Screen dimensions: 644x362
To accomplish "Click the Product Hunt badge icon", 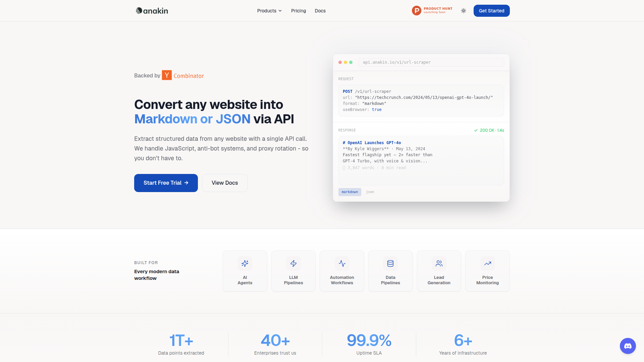I will pos(416,11).
